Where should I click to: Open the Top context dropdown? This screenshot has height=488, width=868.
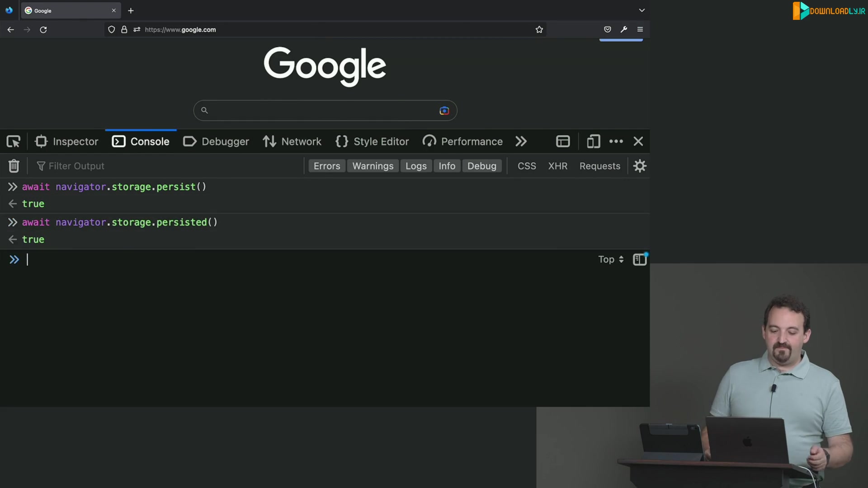tap(609, 258)
